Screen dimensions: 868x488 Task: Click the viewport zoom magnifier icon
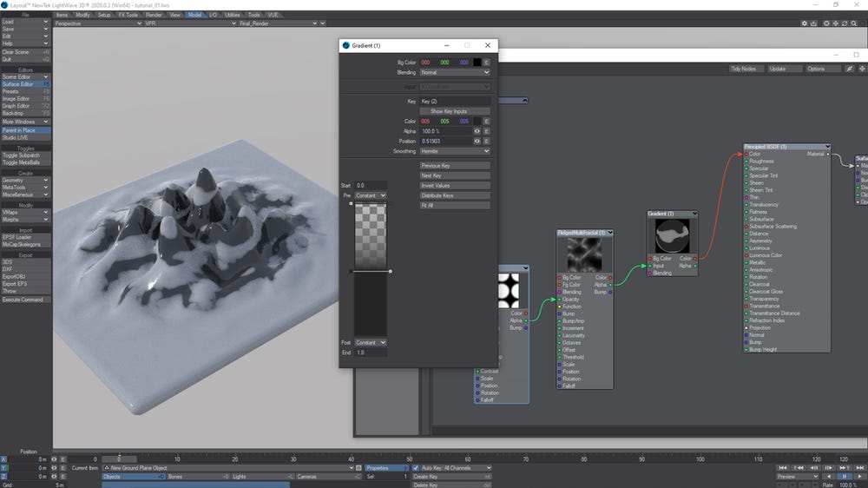854,23
